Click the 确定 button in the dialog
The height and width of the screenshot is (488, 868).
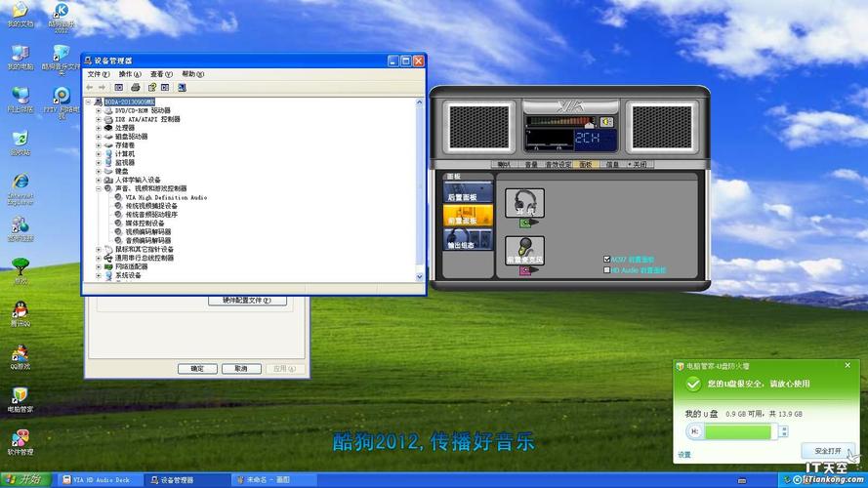click(197, 369)
